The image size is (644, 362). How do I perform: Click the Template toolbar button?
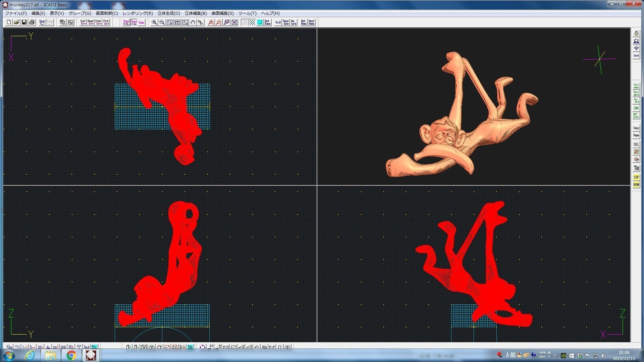tap(286, 22)
